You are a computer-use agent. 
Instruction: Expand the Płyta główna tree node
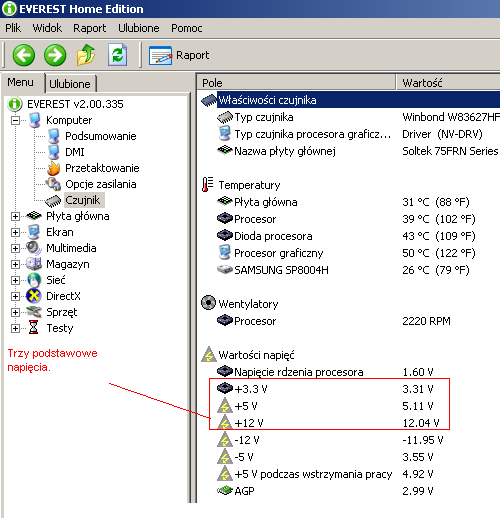coord(15,216)
